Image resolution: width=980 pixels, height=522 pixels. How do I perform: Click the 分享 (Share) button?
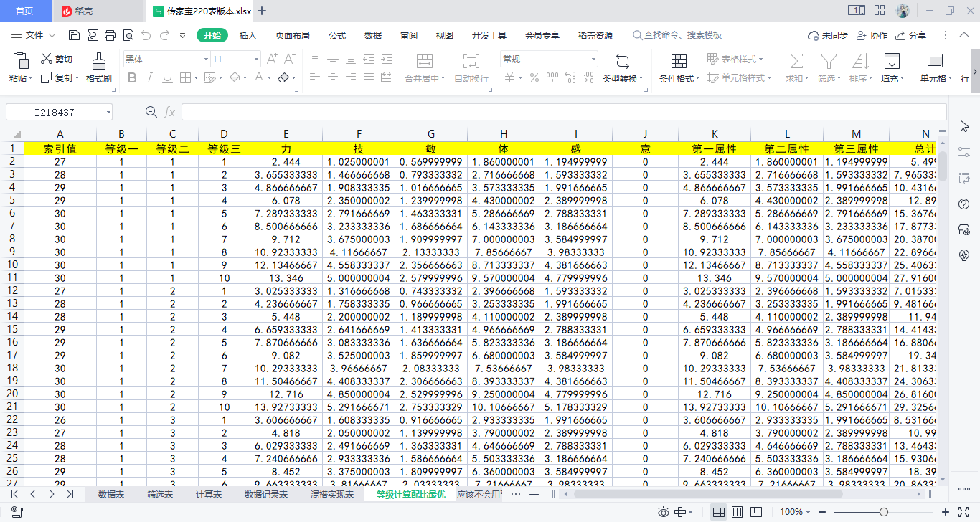pyautogui.click(x=911, y=35)
